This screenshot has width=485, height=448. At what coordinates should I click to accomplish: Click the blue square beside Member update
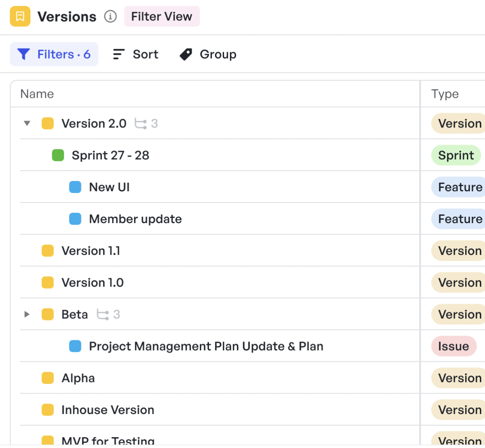coord(75,219)
